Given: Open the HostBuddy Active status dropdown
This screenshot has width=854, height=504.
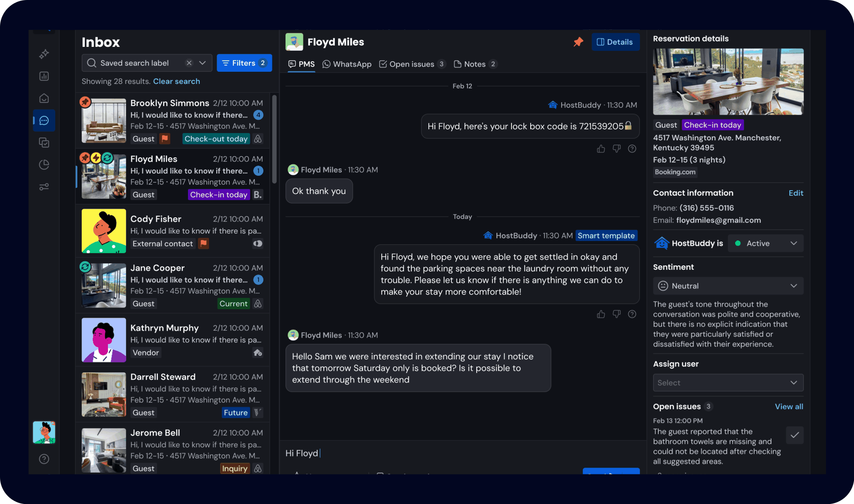Looking at the screenshot, I should [x=765, y=244].
